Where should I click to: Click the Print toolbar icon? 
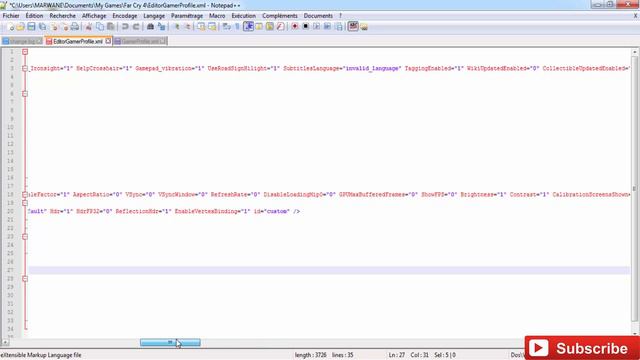(x=75, y=27)
